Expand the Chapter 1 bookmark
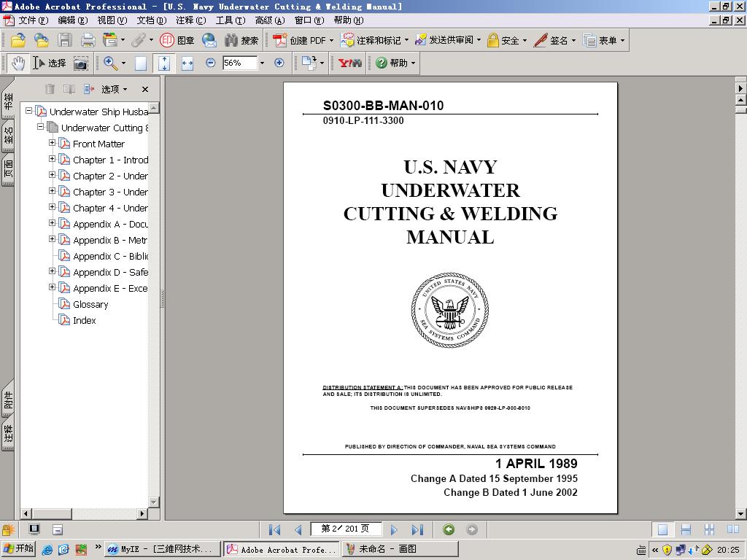This screenshot has height=560, width=747. [52, 159]
